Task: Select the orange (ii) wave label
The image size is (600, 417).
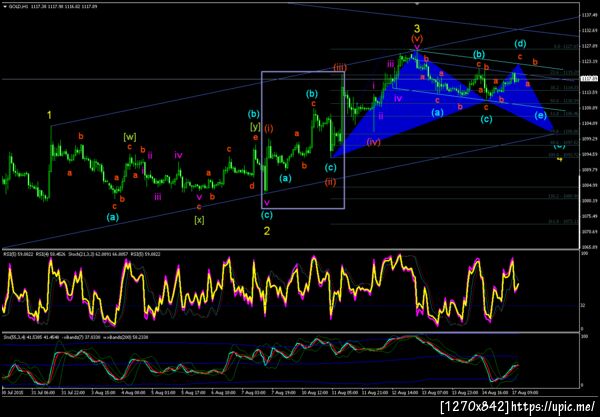Action: tap(330, 182)
